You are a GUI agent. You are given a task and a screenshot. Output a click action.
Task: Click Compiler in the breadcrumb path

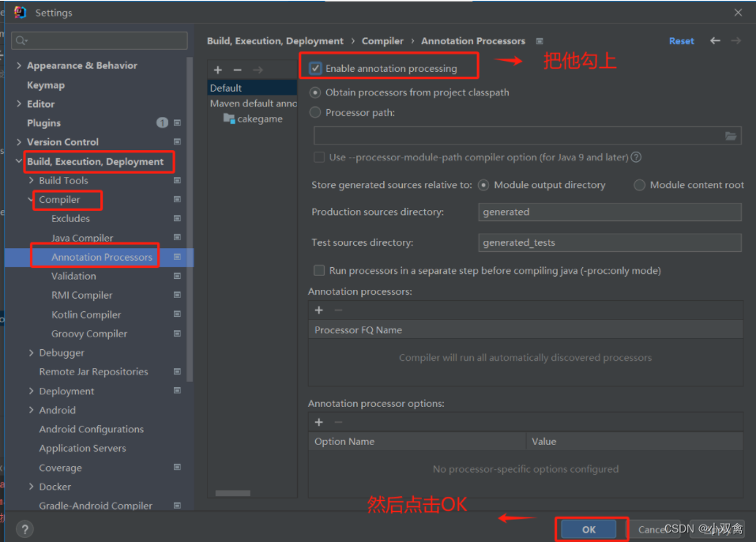pos(382,40)
